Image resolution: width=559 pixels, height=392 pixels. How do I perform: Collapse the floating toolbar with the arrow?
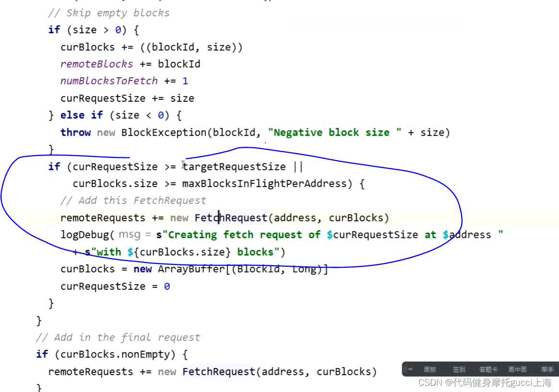[x=409, y=369]
